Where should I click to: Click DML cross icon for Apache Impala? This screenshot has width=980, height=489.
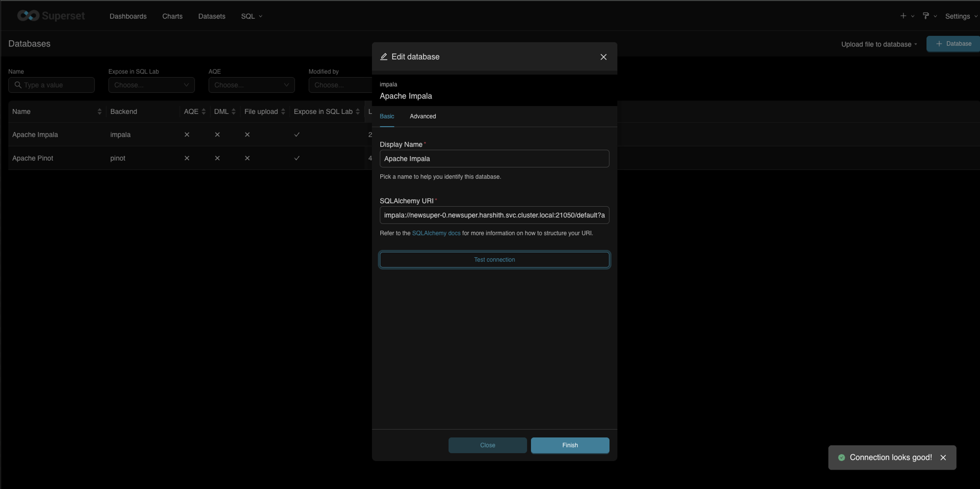pos(217,135)
